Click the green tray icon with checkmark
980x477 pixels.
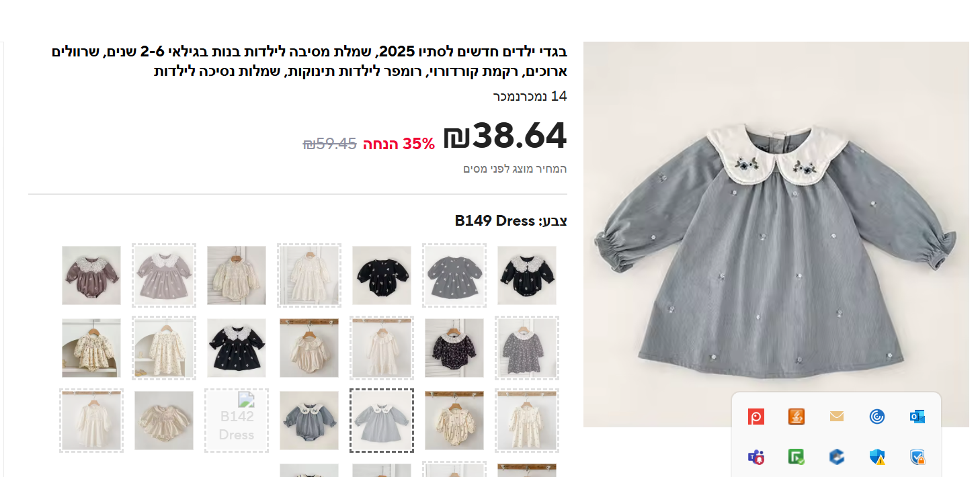click(x=797, y=457)
